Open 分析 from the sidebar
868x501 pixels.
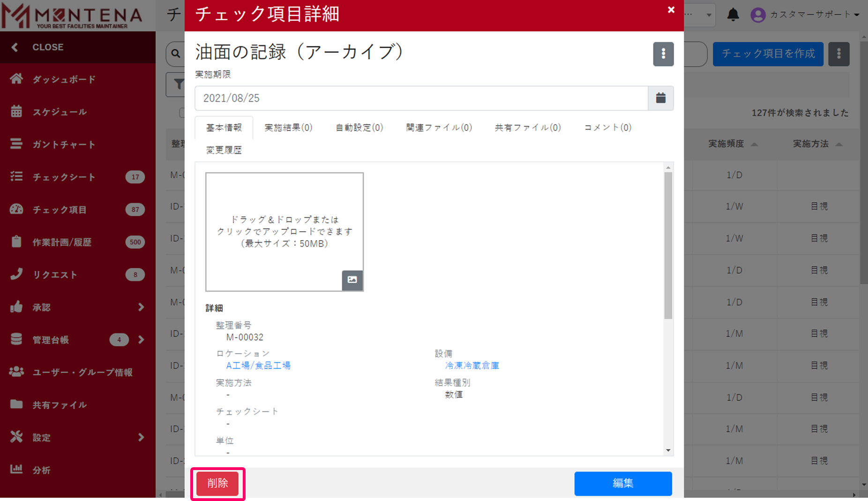click(x=41, y=470)
